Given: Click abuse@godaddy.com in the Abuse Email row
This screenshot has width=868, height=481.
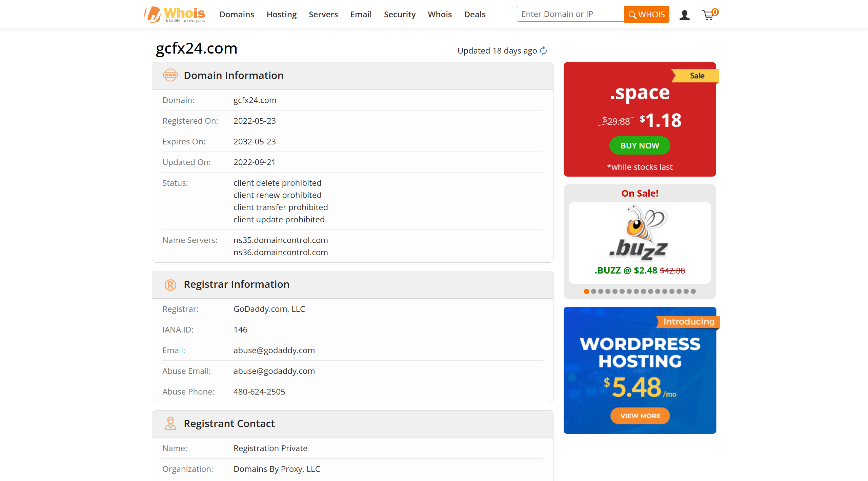Looking at the screenshot, I should coord(274,371).
